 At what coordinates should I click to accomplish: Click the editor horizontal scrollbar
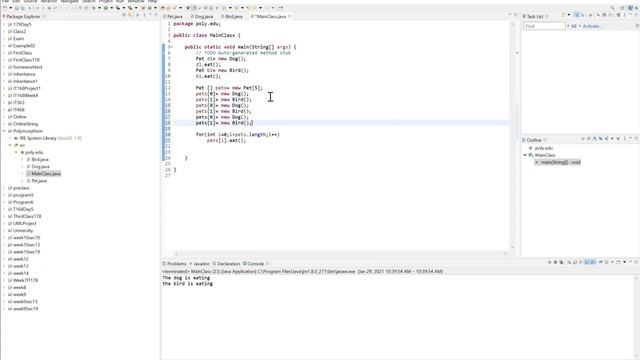coord(341,253)
